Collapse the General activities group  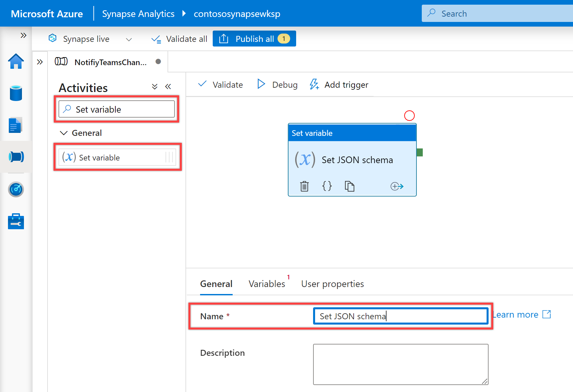(x=63, y=133)
